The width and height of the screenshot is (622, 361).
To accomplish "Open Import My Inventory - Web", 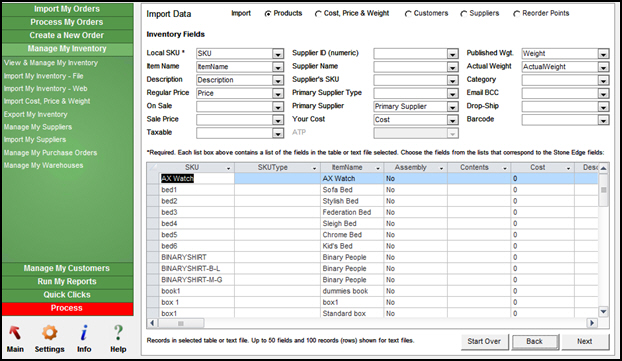I will [x=46, y=89].
